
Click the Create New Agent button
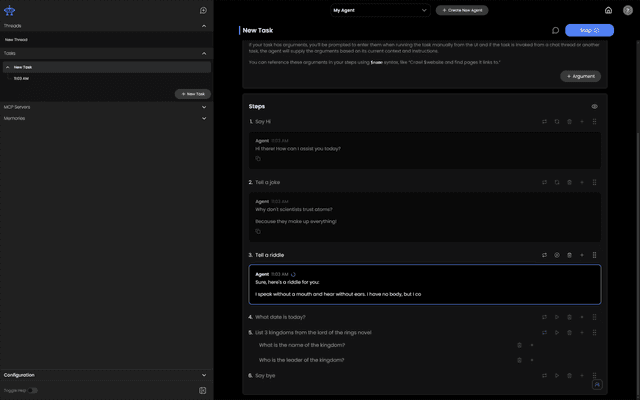click(x=462, y=10)
